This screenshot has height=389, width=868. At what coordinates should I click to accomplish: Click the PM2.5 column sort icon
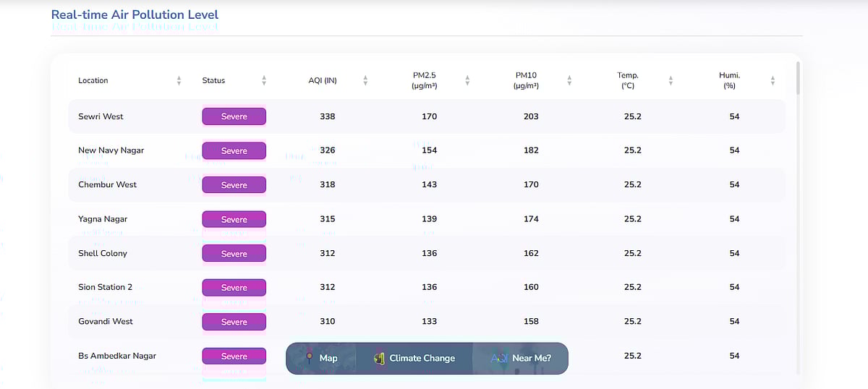coord(467,80)
